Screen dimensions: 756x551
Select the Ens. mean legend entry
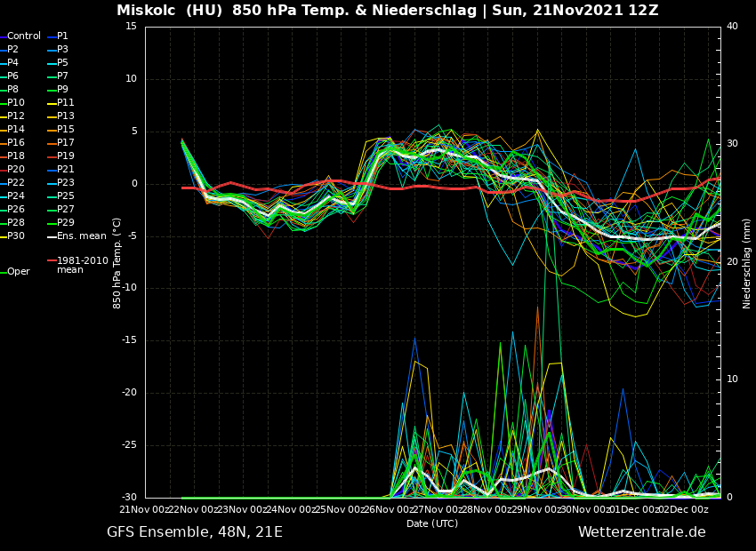pyautogui.click(x=81, y=236)
